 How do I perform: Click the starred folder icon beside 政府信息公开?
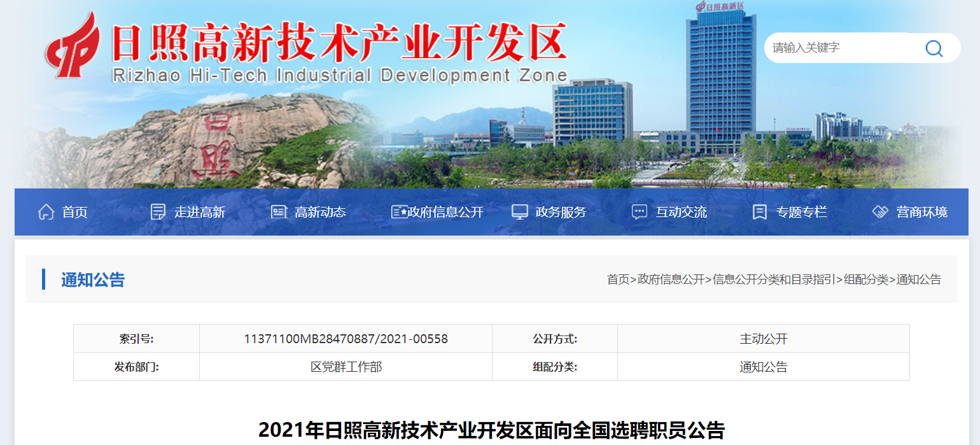tap(399, 212)
